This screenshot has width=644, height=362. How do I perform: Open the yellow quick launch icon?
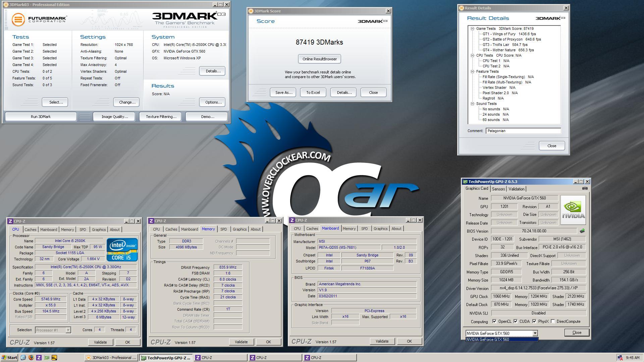(54, 358)
